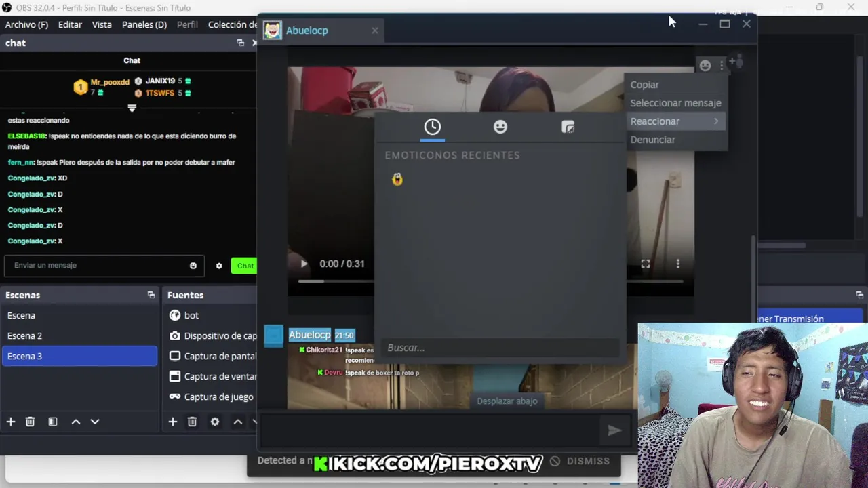This screenshot has width=868, height=488.
Task: Move selected scene up
Action: tap(76, 422)
